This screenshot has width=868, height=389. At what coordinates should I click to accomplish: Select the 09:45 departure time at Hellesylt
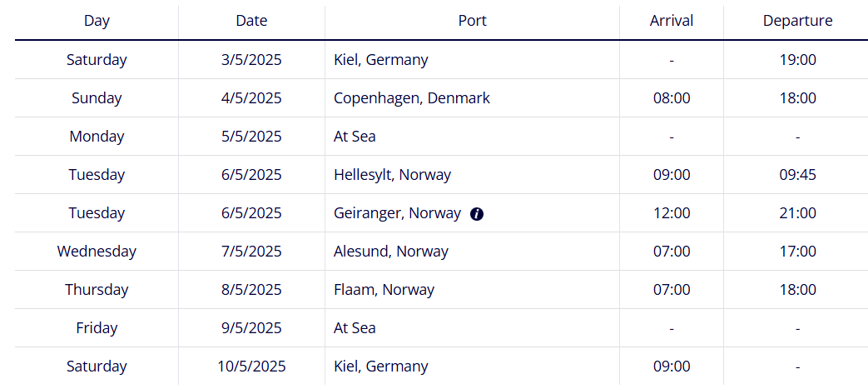(797, 175)
